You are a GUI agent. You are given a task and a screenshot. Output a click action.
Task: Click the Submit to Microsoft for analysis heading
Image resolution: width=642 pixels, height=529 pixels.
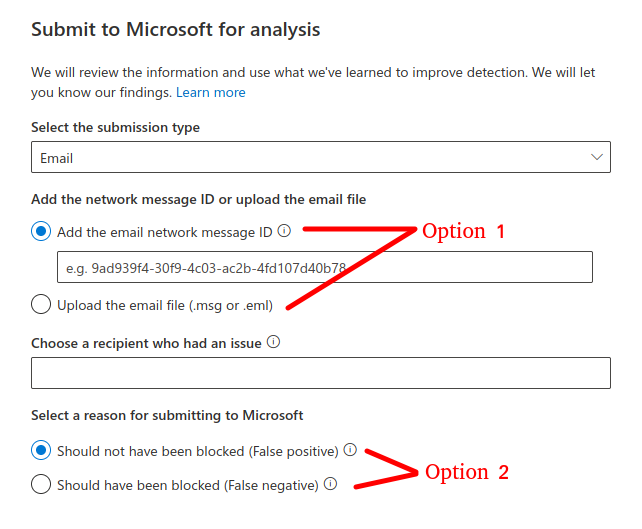[x=176, y=30]
